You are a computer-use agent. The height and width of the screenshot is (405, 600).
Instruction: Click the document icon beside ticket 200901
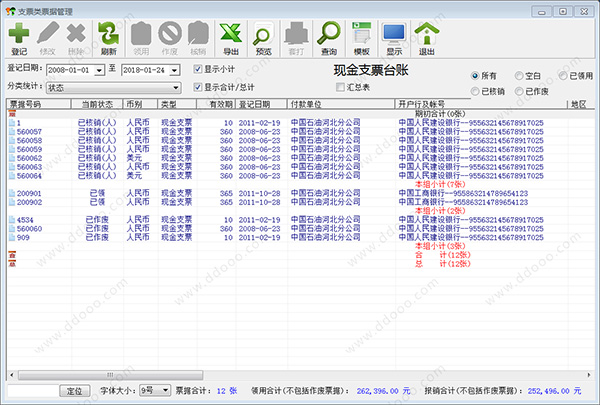[x=12, y=193]
